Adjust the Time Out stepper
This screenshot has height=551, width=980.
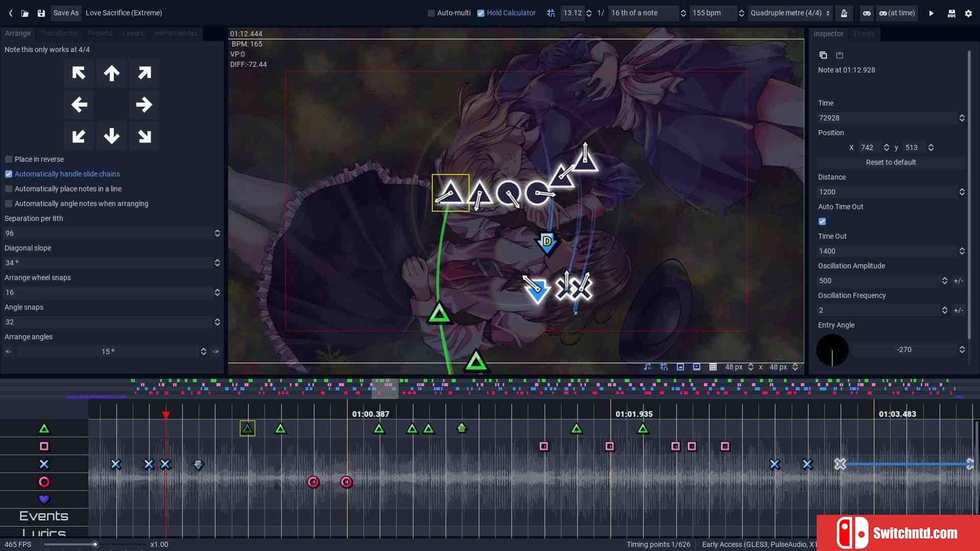click(962, 251)
